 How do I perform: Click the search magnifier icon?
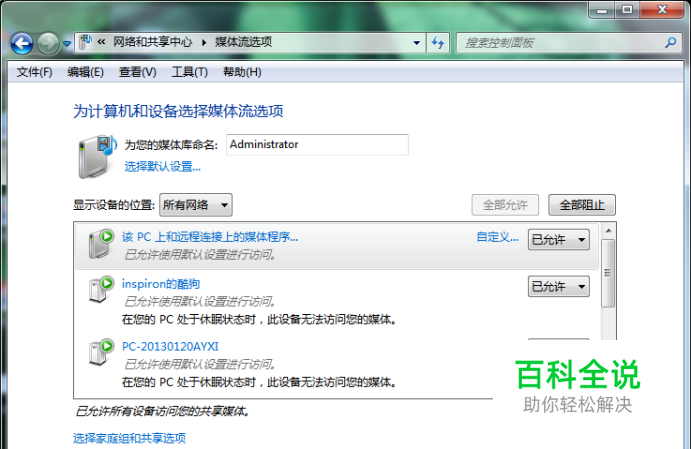pyautogui.click(x=671, y=43)
